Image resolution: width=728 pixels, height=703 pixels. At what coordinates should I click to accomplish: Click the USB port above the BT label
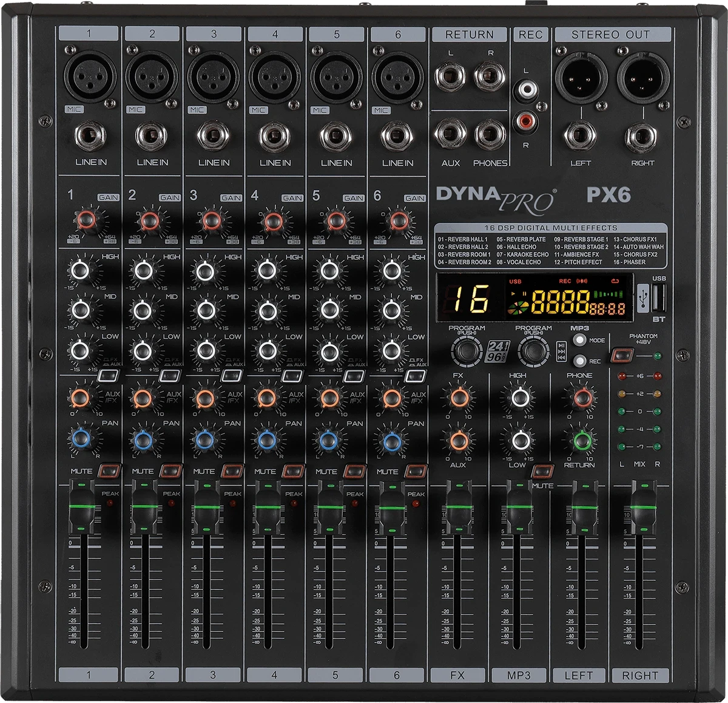pos(658,297)
